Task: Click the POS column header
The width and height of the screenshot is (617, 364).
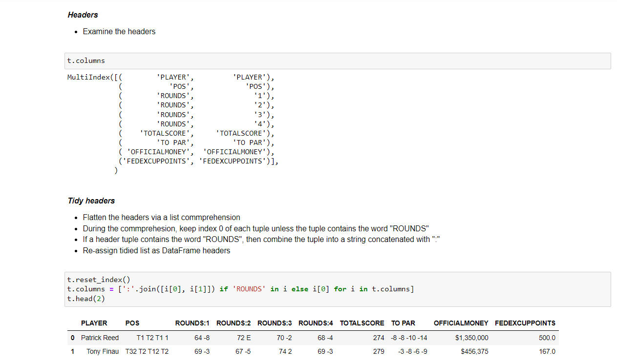Action: coord(132,323)
